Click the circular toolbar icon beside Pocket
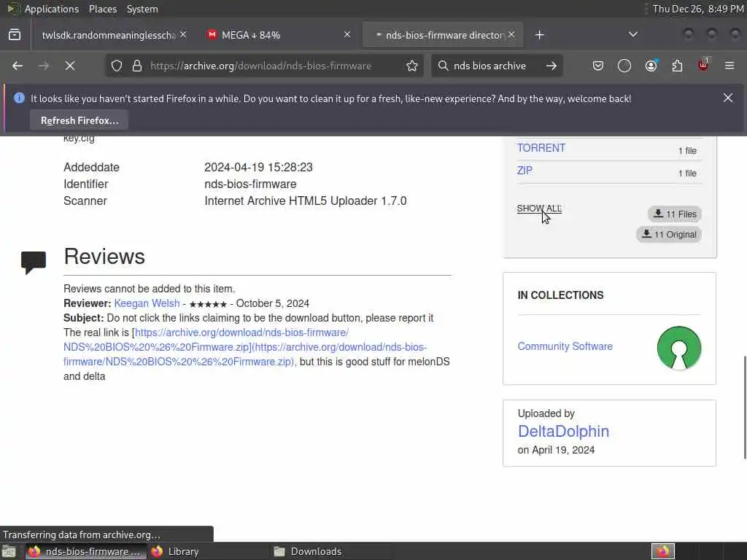This screenshot has width=747, height=560. coord(624,66)
